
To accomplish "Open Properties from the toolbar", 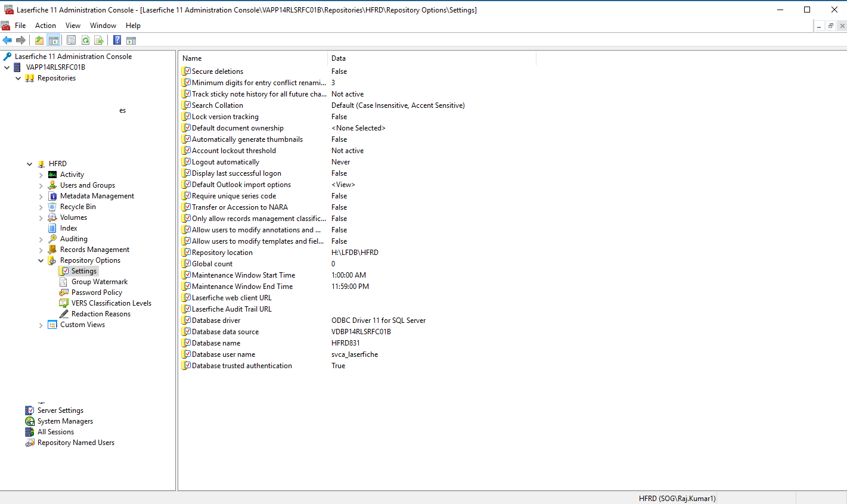I will point(72,41).
